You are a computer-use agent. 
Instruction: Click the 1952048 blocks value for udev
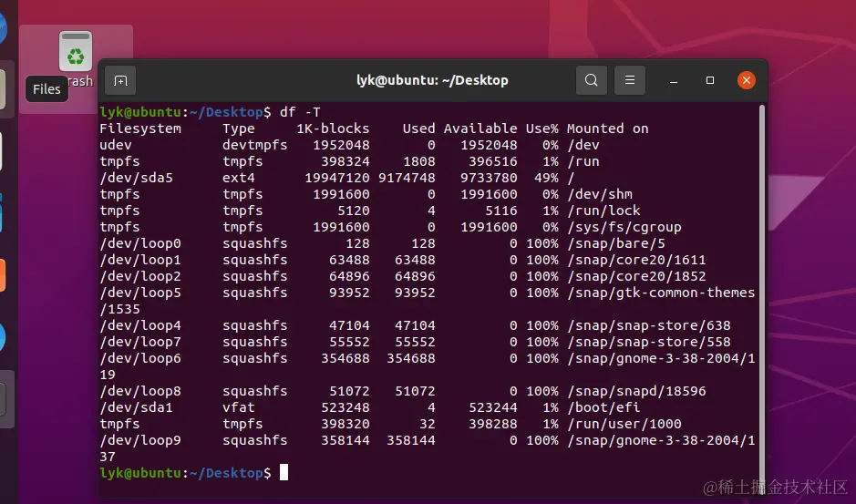(x=341, y=145)
